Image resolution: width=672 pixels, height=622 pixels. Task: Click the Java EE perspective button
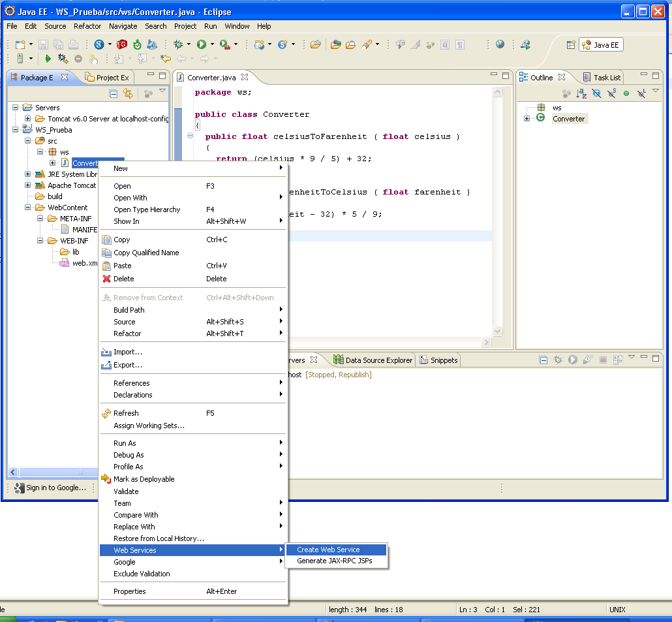tap(601, 45)
